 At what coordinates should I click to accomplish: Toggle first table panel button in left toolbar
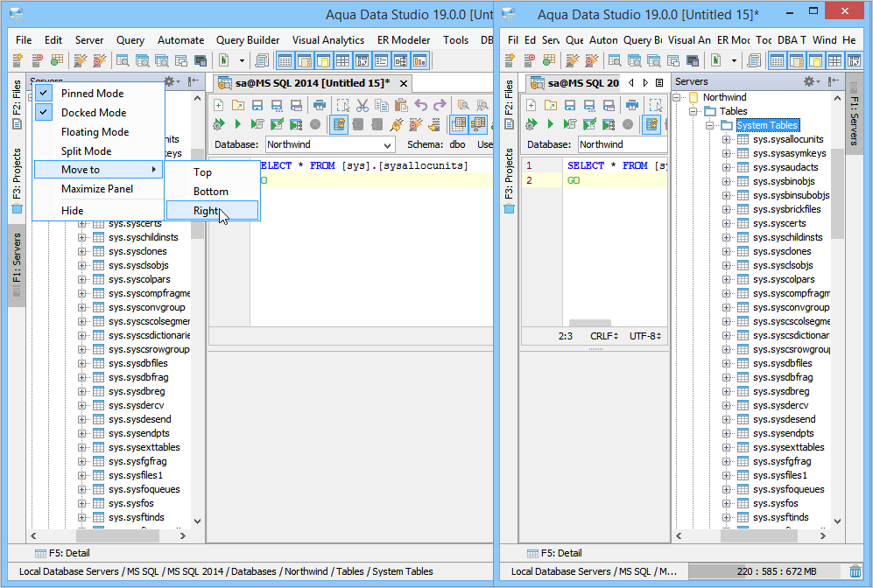pos(285,60)
